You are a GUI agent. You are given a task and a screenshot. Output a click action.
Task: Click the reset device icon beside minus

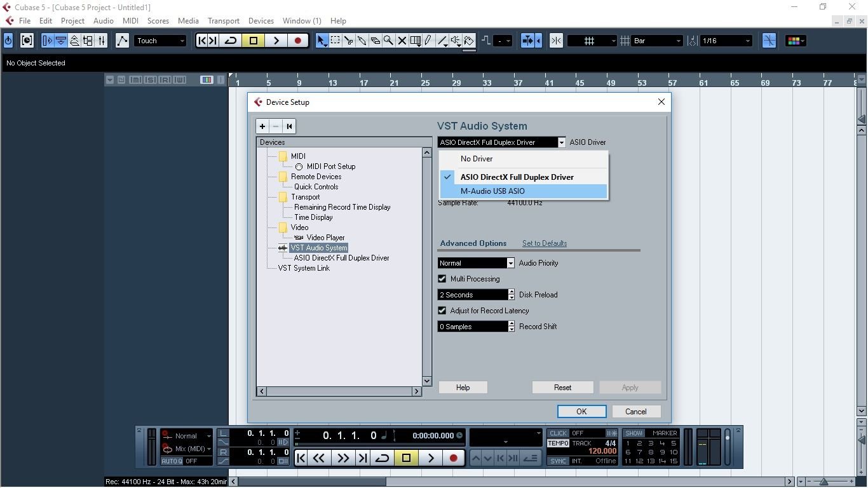click(289, 126)
